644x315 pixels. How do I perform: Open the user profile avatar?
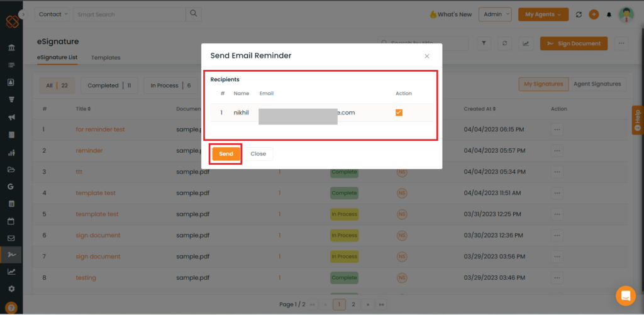coord(626,14)
